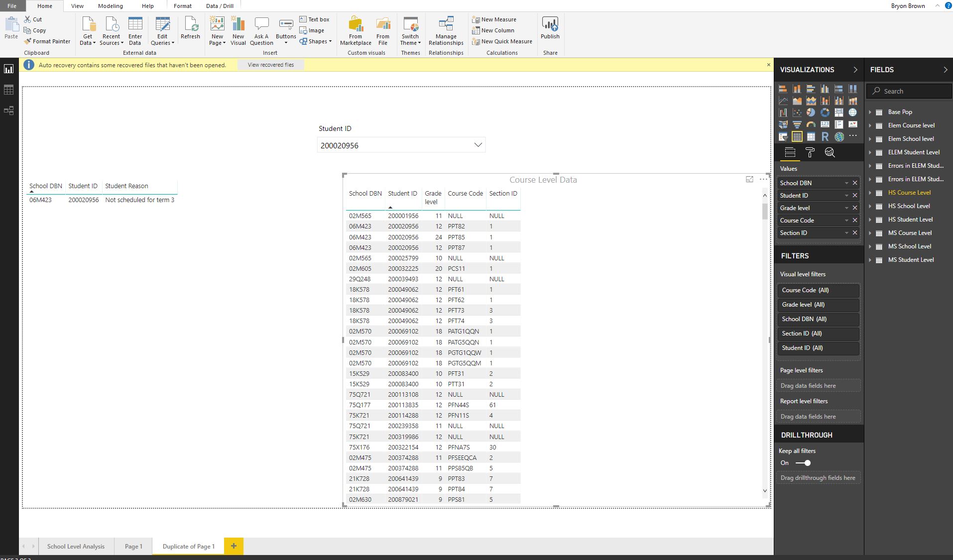The height and width of the screenshot is (560, 953).
Task: Select the ArcGIS map globe visual
Action: click(839, 136)
